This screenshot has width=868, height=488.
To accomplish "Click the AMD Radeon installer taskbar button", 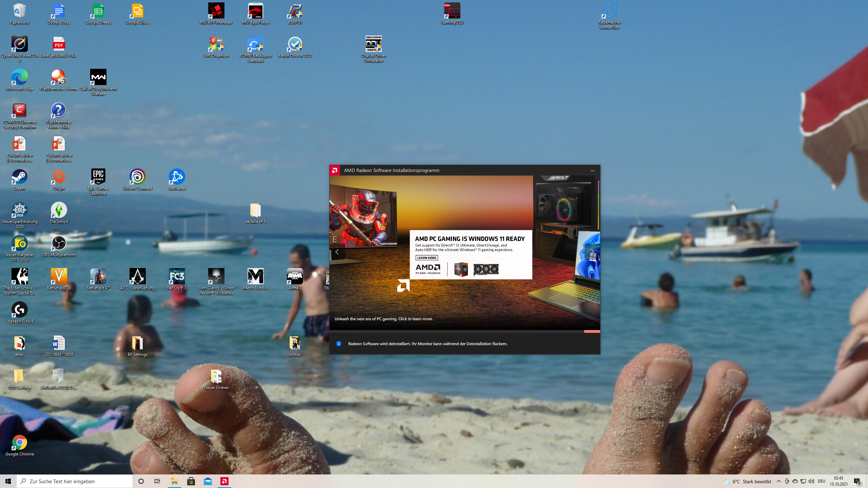I will coord(224,481).
